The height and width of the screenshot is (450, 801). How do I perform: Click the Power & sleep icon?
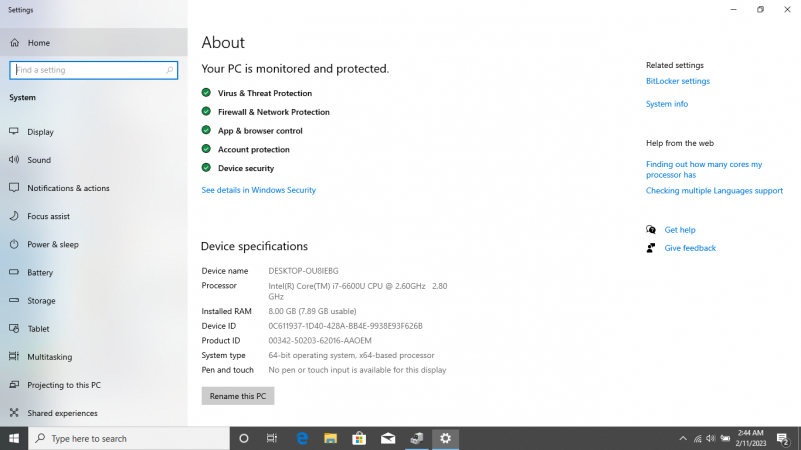(x=14, y=244)
